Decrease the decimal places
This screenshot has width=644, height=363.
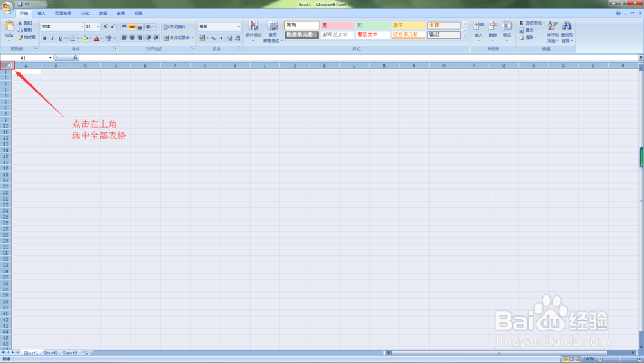click(238, 38)
